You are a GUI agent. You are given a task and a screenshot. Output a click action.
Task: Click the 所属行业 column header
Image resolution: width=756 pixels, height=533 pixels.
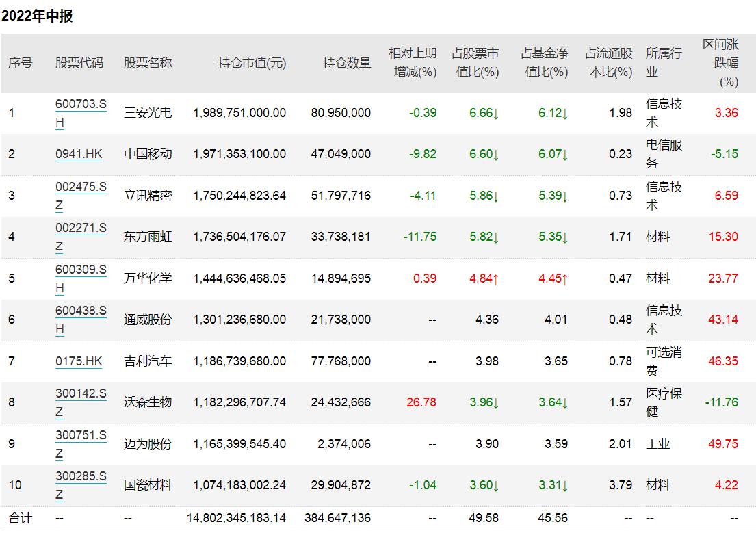[x=664, y=63]
